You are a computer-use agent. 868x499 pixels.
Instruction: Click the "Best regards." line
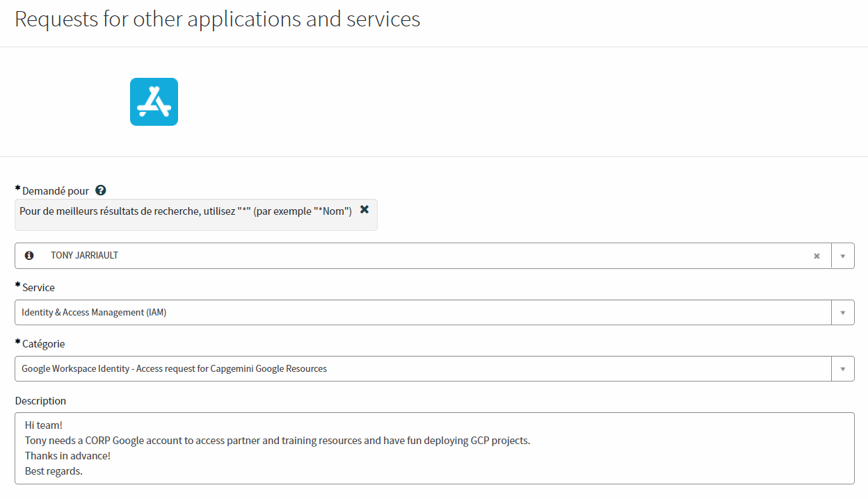click(54, 471)
